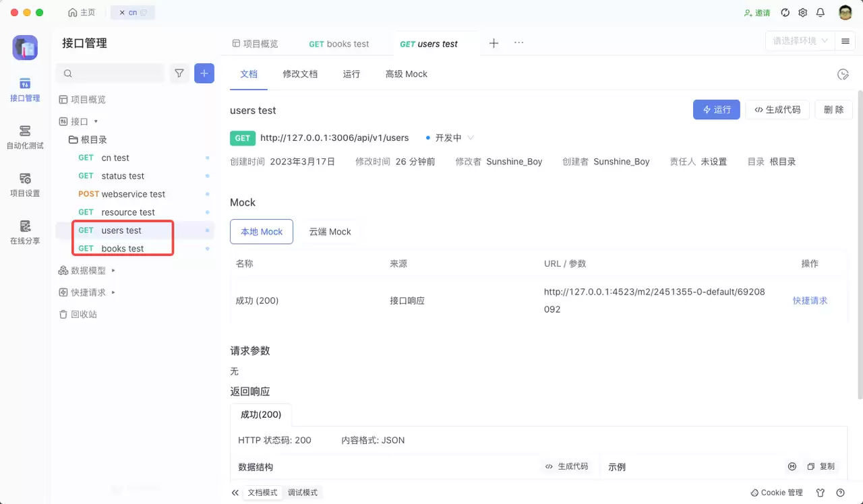
Task: Open the help question mark icon
Action: 840,493
